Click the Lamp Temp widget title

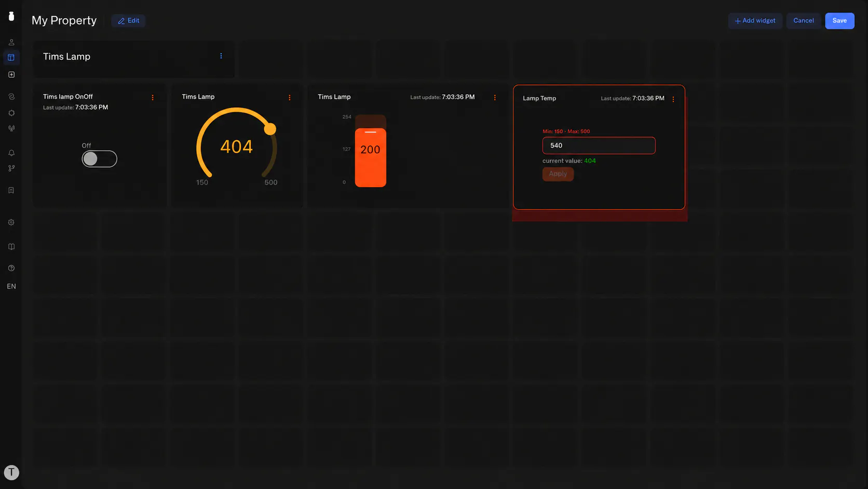[x=539, y=98]
